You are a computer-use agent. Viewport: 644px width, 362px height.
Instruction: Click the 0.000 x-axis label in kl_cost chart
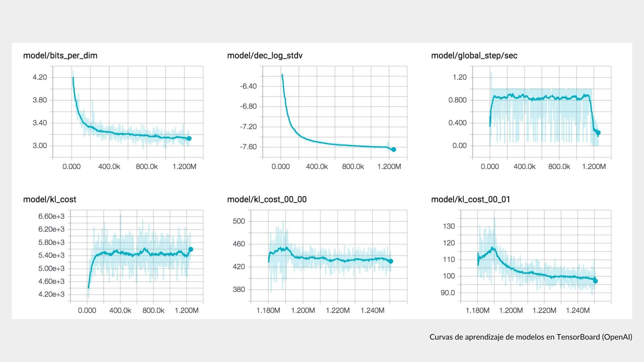(x=87, y=311)
